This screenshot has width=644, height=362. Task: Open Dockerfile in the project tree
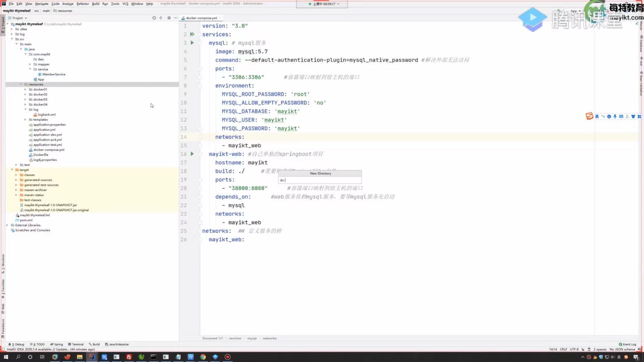tap(41, 155)
